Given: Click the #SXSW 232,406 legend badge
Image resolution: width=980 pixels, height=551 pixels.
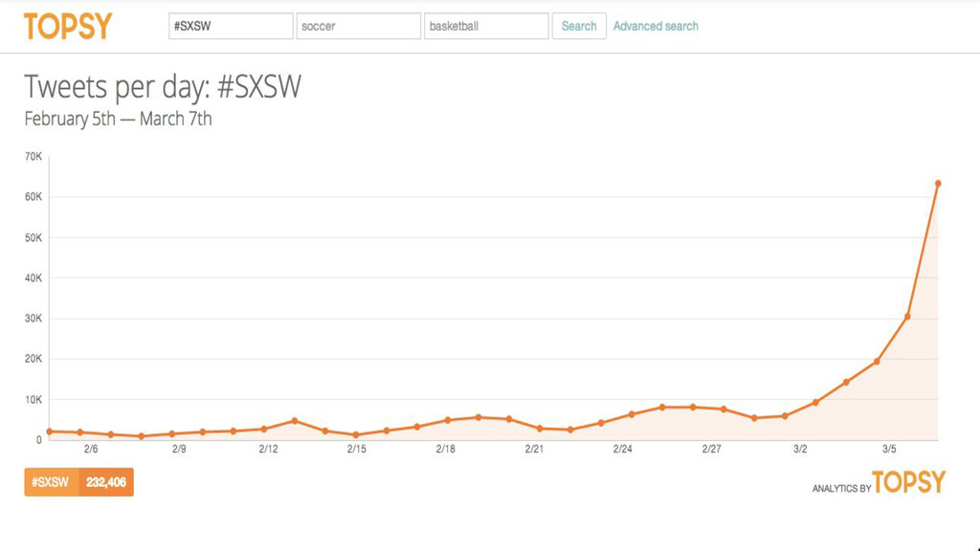Looking at the screenshot, I should (x=78, y=482).
